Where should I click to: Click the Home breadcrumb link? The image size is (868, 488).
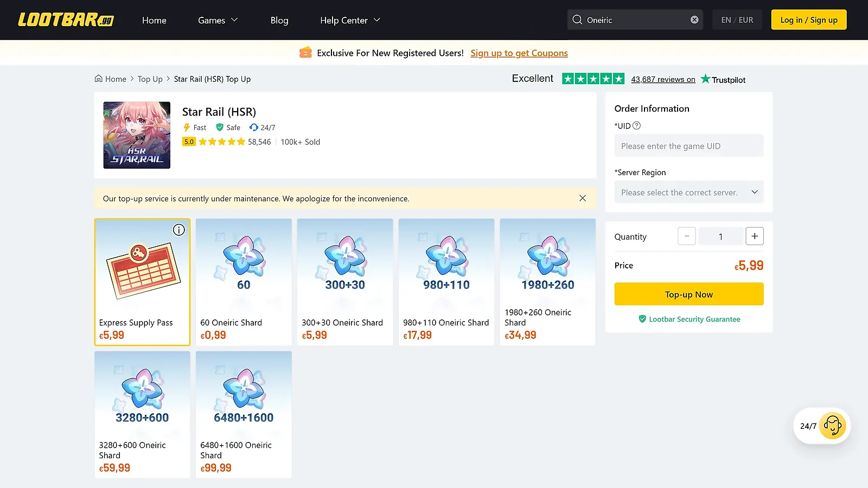tap(116, 79)
